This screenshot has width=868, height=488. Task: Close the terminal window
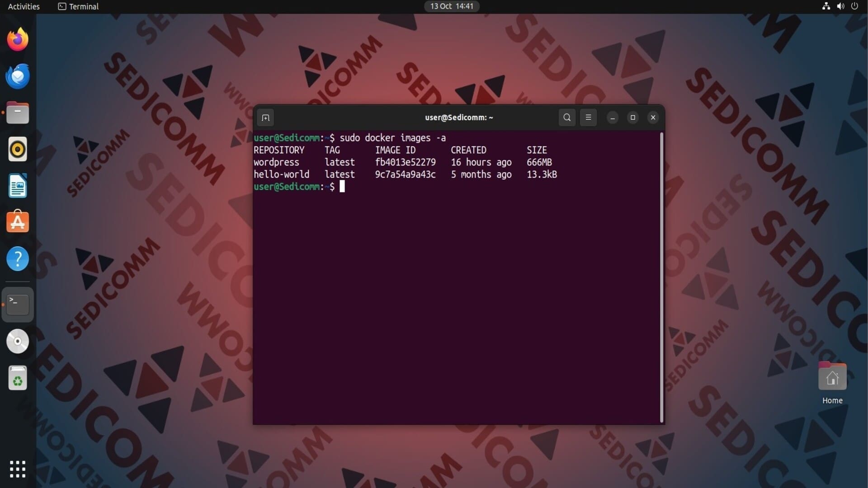click(x=653, y=117)
